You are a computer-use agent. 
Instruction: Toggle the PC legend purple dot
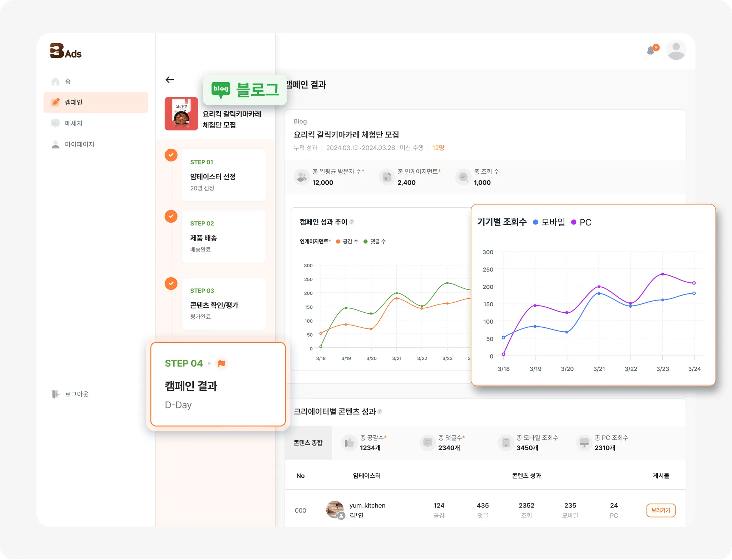[x=574, y=222]
